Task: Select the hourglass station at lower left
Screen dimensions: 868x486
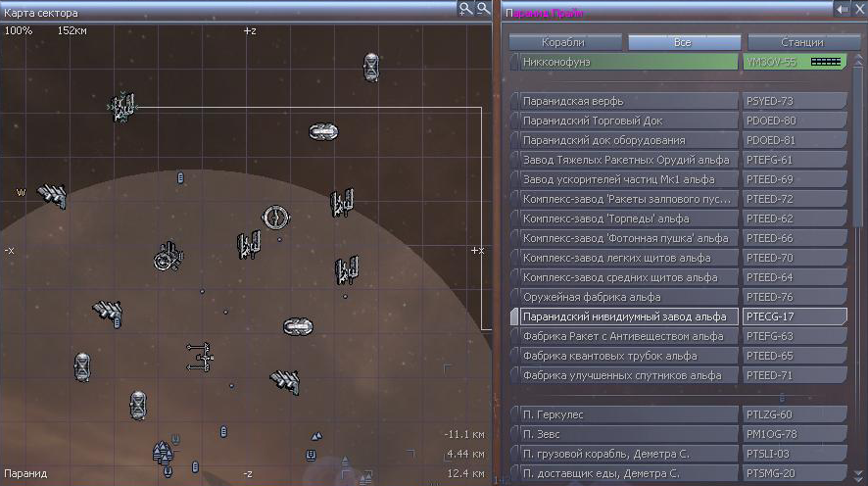Action: click(138, 406)
